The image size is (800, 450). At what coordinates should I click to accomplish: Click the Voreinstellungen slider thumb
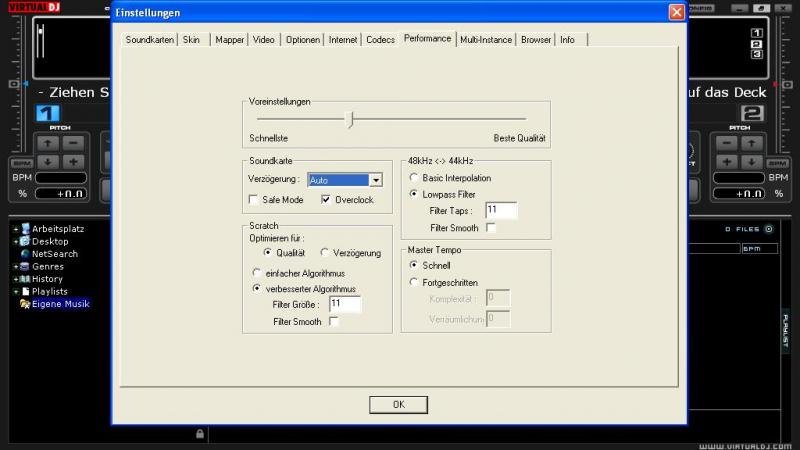350,119
